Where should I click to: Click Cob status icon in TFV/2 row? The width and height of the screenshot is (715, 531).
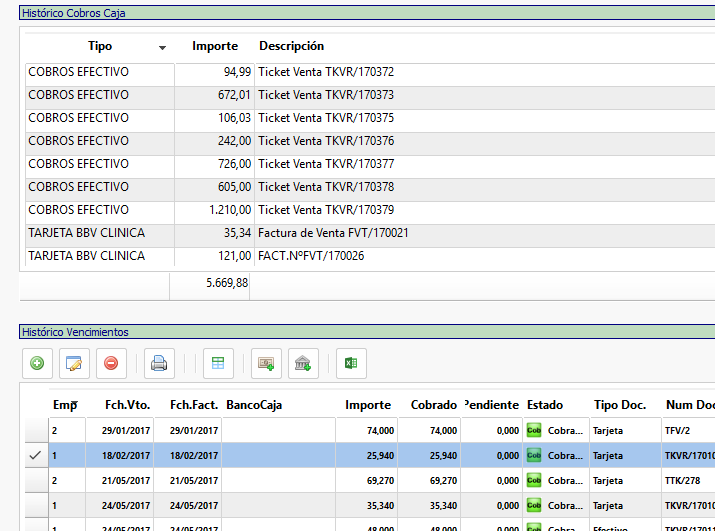tap(534, 431)
